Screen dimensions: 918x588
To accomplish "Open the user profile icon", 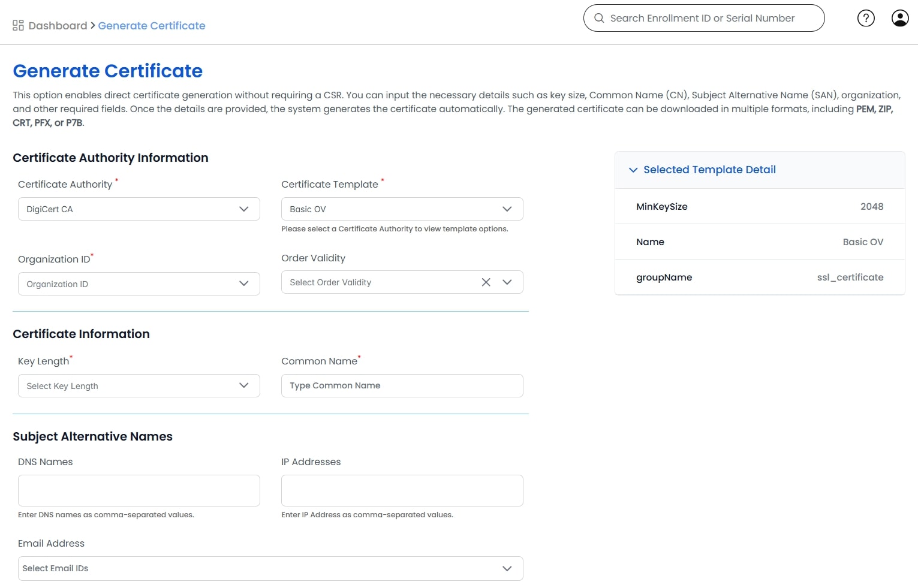I will pos(900,18).
